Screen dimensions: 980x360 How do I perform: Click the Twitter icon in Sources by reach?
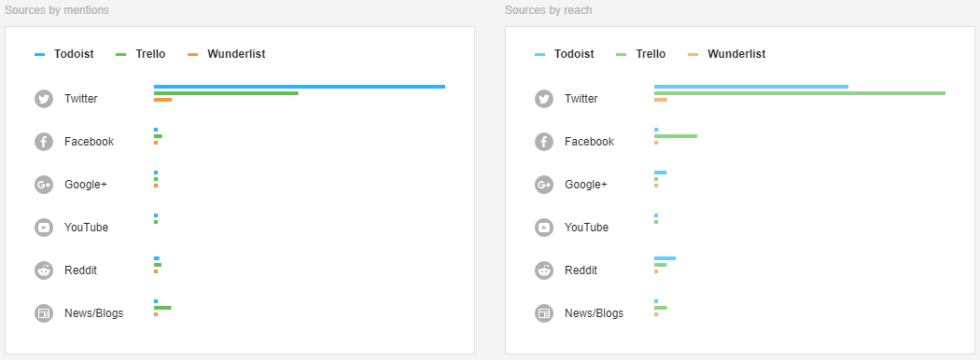point(544,99)
